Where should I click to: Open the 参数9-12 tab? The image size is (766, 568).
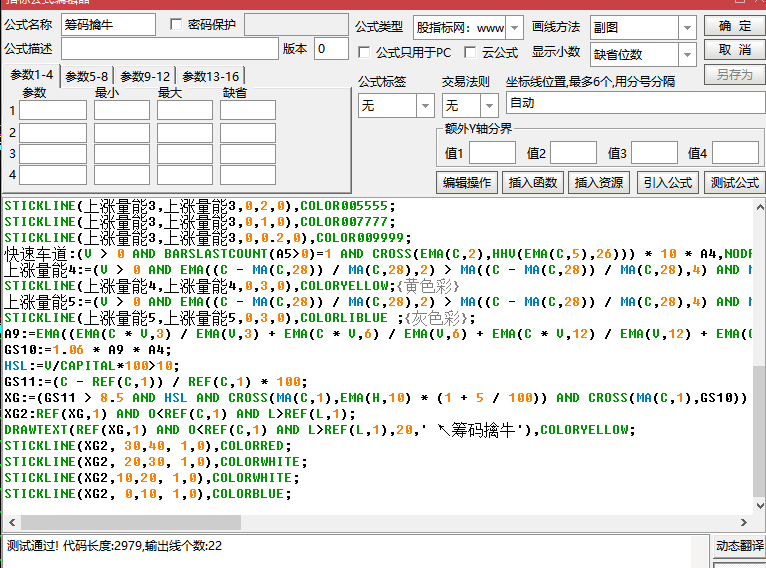click(x=145, y=77)
